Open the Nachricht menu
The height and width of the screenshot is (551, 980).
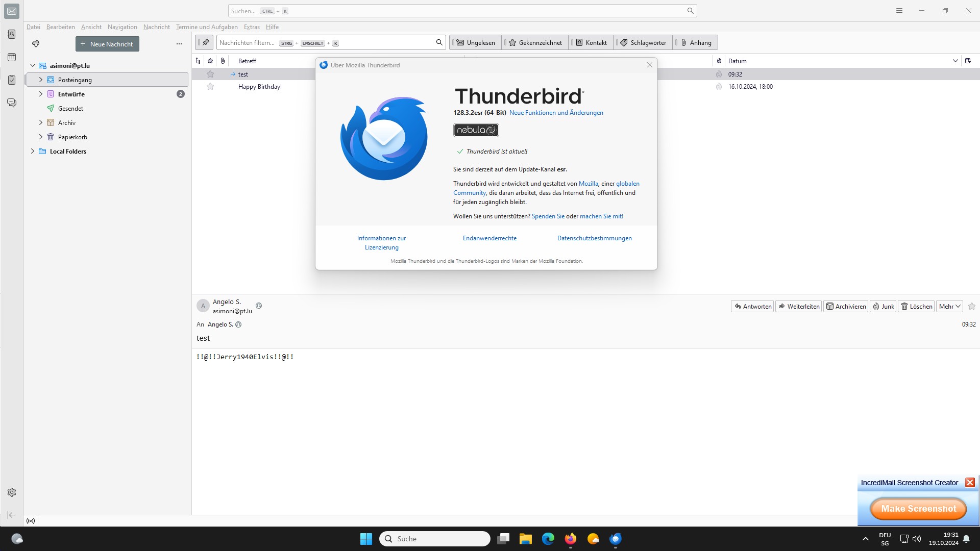pyautogui.click(x=156, y=27)
